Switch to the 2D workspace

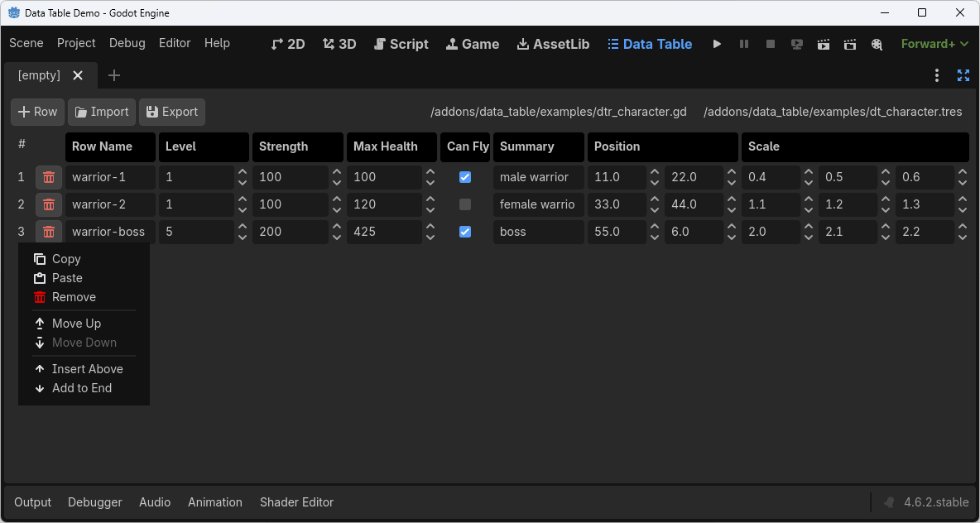click(x=288, y=44)
